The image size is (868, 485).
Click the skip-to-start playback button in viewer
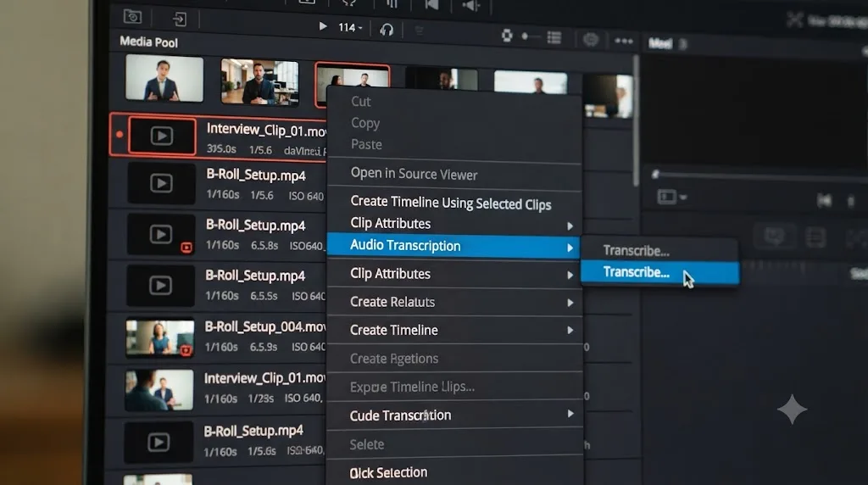coord(824,200)
